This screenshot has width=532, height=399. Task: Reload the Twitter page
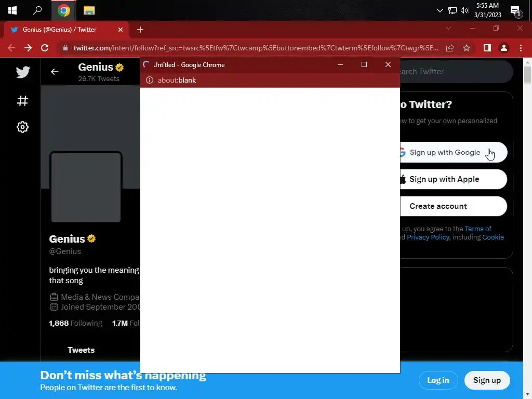[x=45, y=48]
